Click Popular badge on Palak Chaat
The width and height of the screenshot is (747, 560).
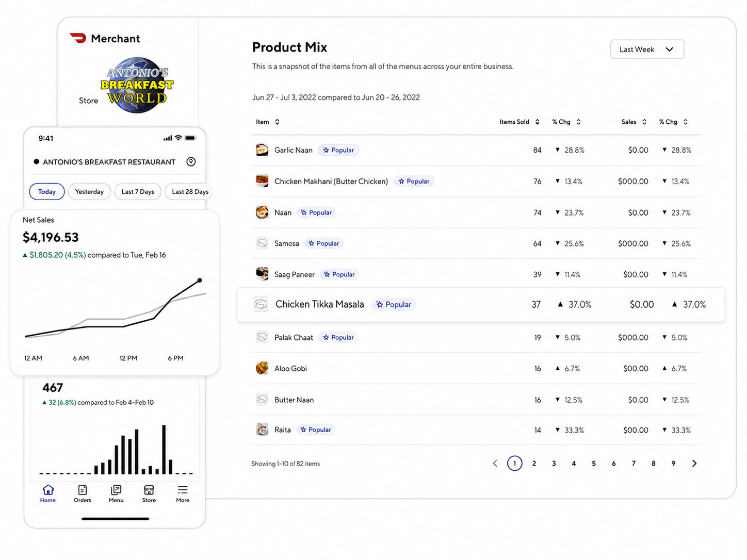pos(338,337)
